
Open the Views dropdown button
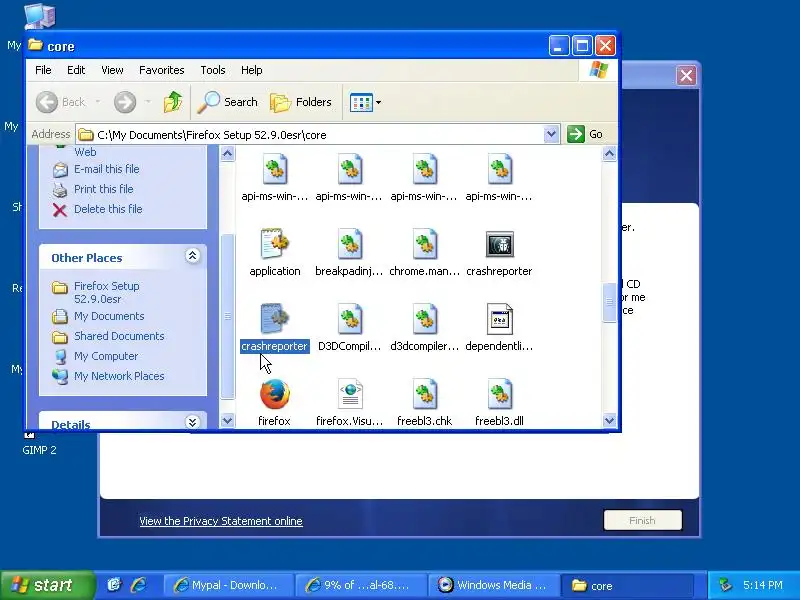point(365,102)
